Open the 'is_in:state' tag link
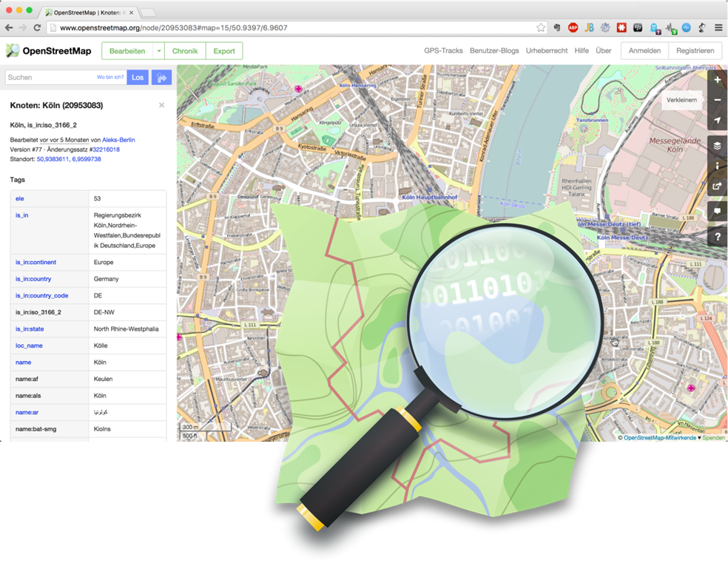 pyautogui.click(x=30, y=329)
